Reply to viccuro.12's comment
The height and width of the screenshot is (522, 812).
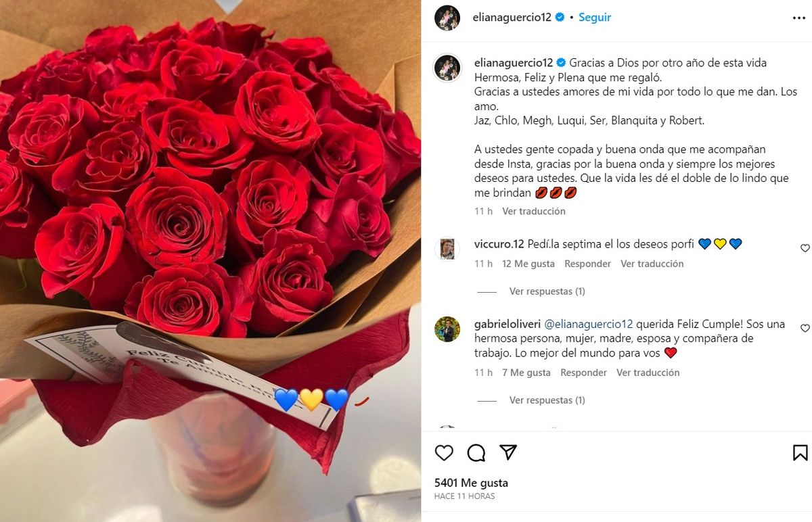click(x=587, y=264)
